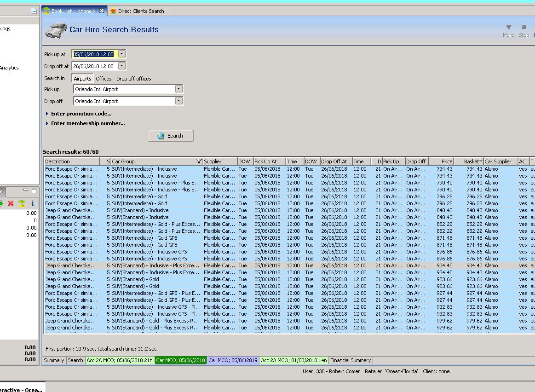535x392 pixels.
Task: Open the Pick up at date dropdown
Action: click(x=121, y=54)
